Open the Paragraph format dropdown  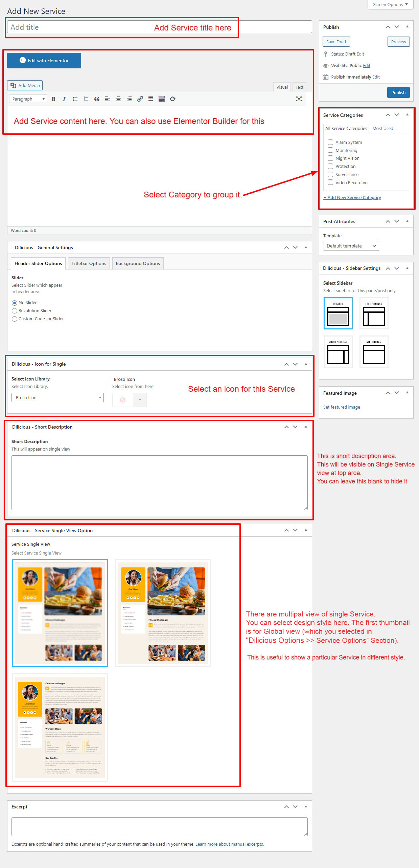(28, 99)
